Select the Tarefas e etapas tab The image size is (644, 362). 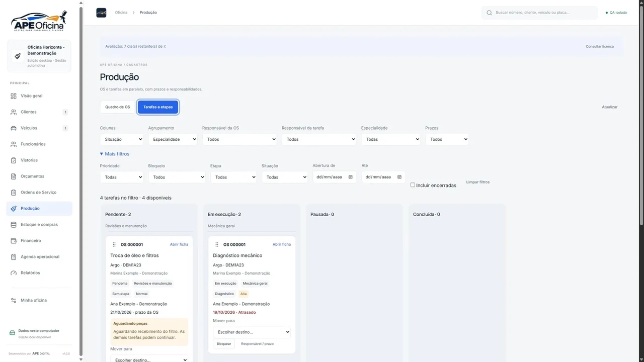coord(158,107)
